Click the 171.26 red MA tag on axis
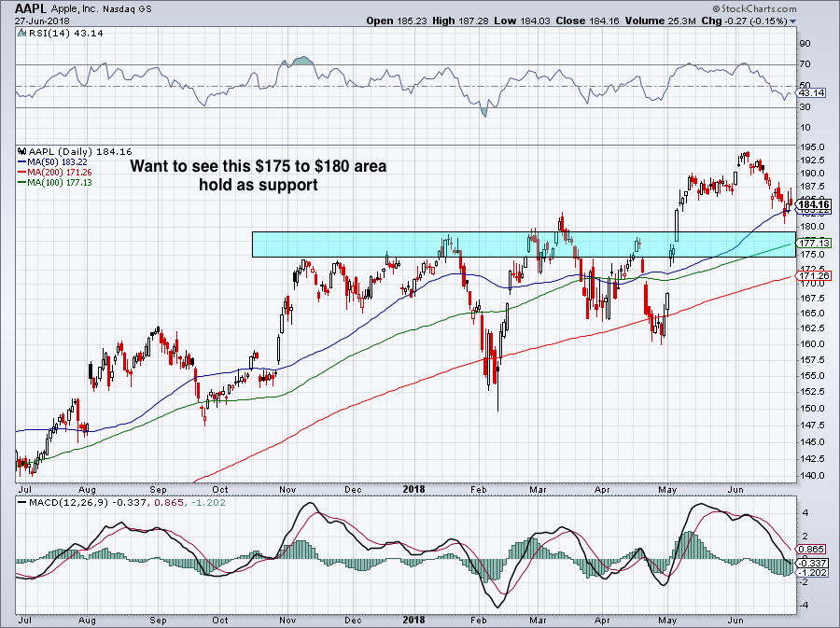The width and height of the screenshot is (840, 628). point(814,276)
